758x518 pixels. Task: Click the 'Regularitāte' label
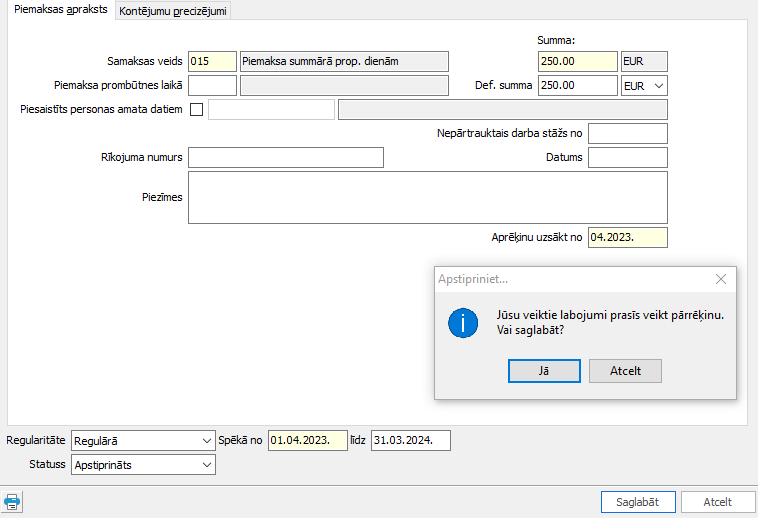(36, 440)
